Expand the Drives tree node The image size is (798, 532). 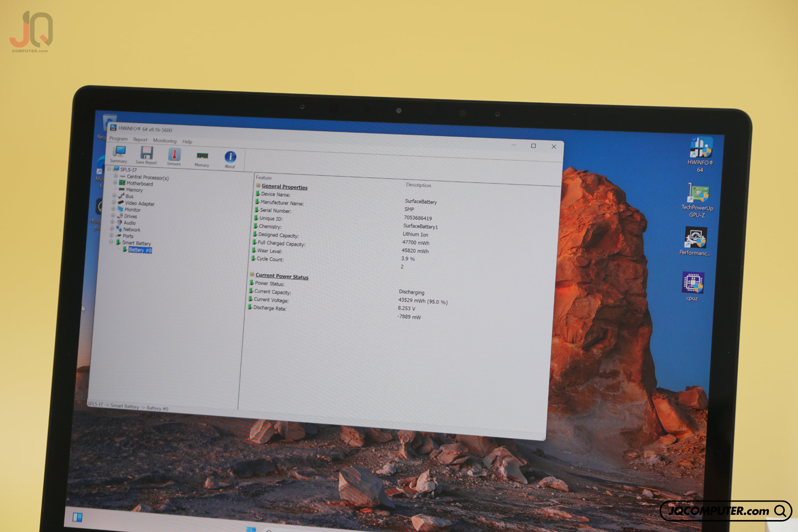pos(113,215)
